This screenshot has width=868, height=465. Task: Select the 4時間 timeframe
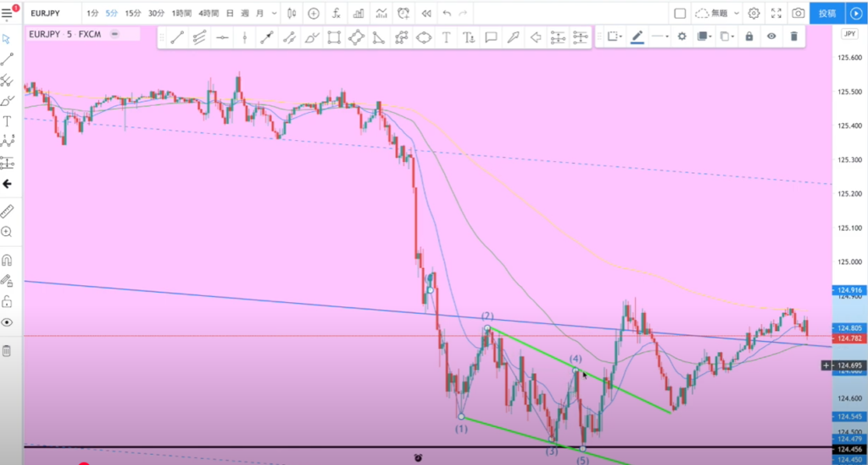pyautogui.click(x=208, y=14)
